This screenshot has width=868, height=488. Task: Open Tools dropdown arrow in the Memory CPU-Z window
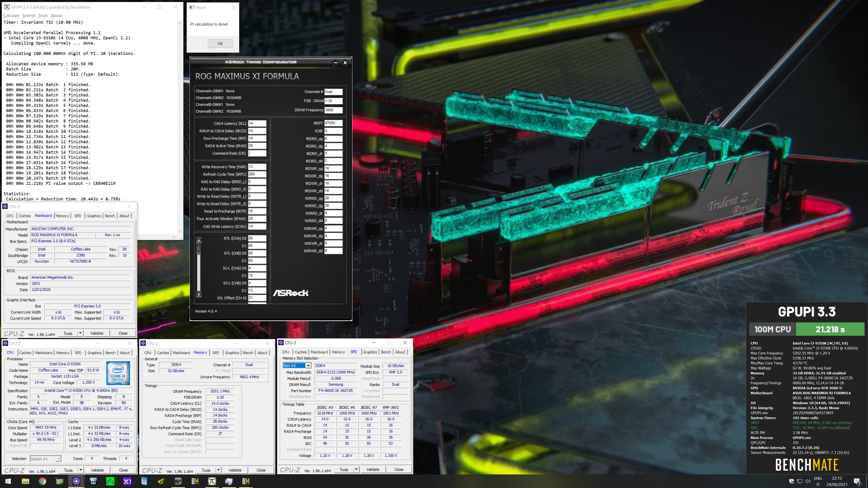click(x=218, y=470)
